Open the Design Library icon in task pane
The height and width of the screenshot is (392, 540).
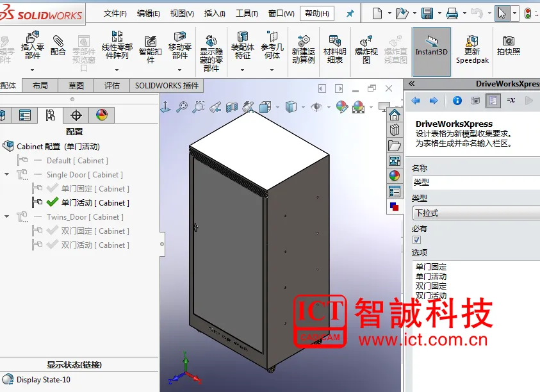coord(395,130)
